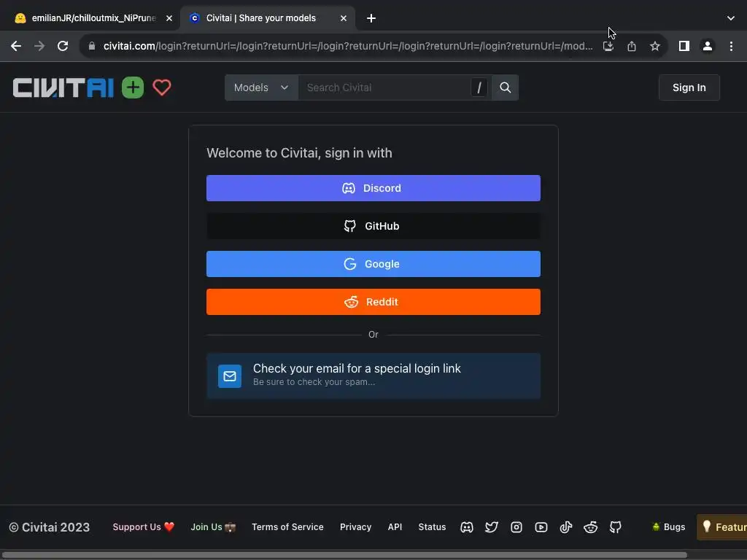Sign in with Reddit
Image resolution: width=747 pixels, height=560 pixels.
[373, 302]
